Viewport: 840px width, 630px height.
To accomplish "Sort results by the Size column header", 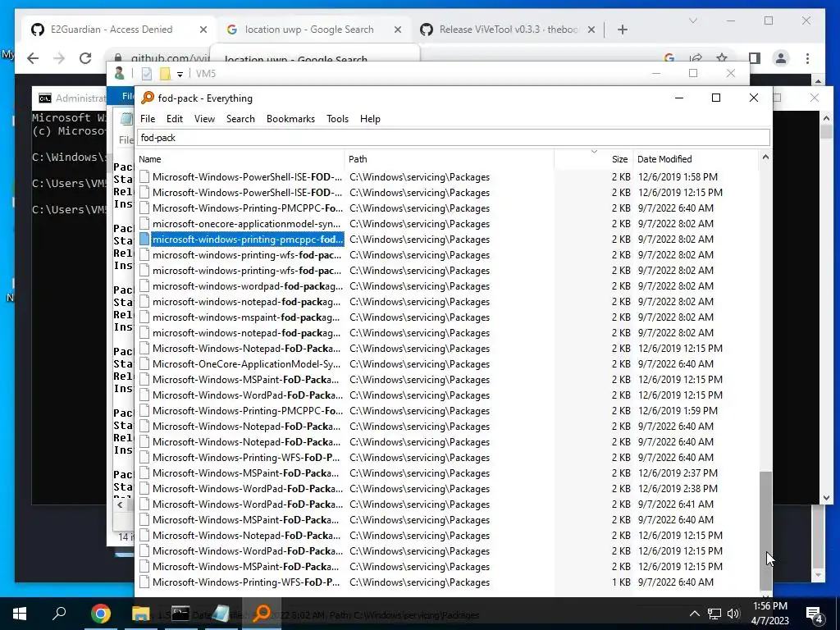I will tap(594, 159).
